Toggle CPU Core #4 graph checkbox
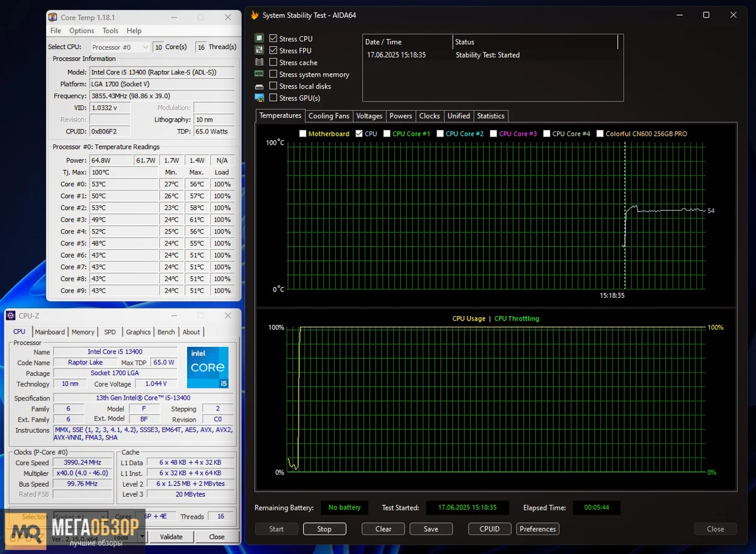The height and width of the screenshot is (554, 756). click(546, 133)
